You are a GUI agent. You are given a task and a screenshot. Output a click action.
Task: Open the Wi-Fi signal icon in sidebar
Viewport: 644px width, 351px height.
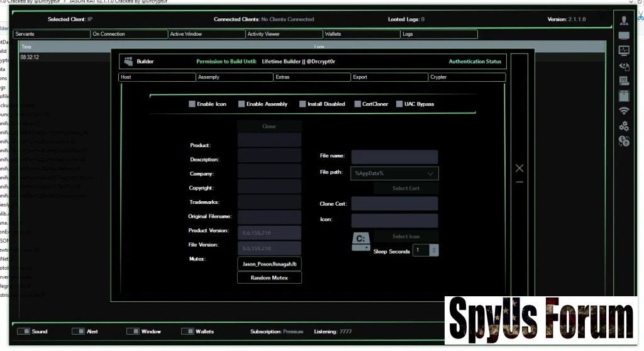click(x=623, y=111)
